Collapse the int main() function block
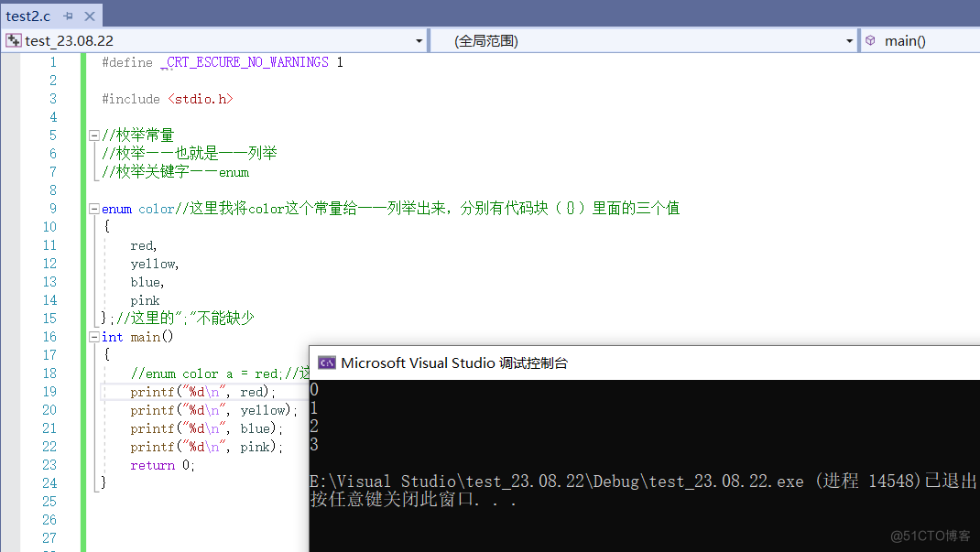980x552 pixels. 93,337
